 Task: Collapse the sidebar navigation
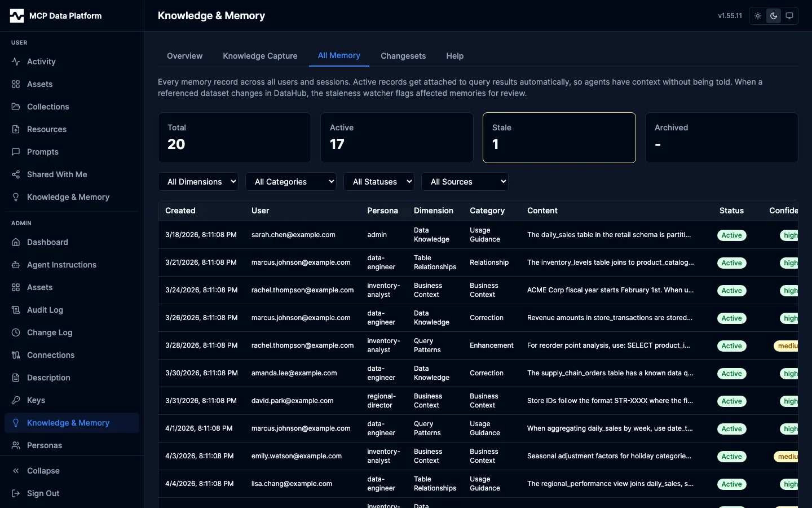43,471
